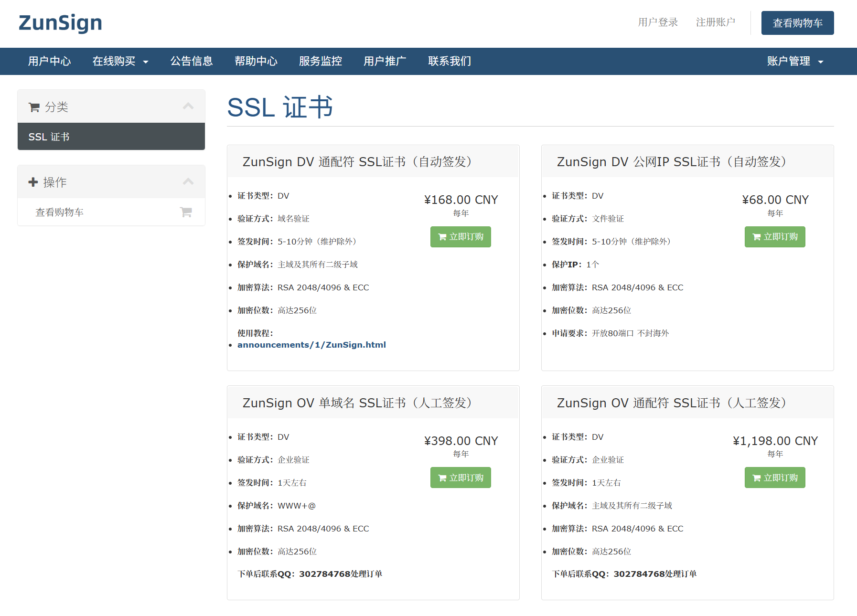Collapse the 分类 panel with its chevron
The image size is (857, 616).
click(x=188, y=106)
